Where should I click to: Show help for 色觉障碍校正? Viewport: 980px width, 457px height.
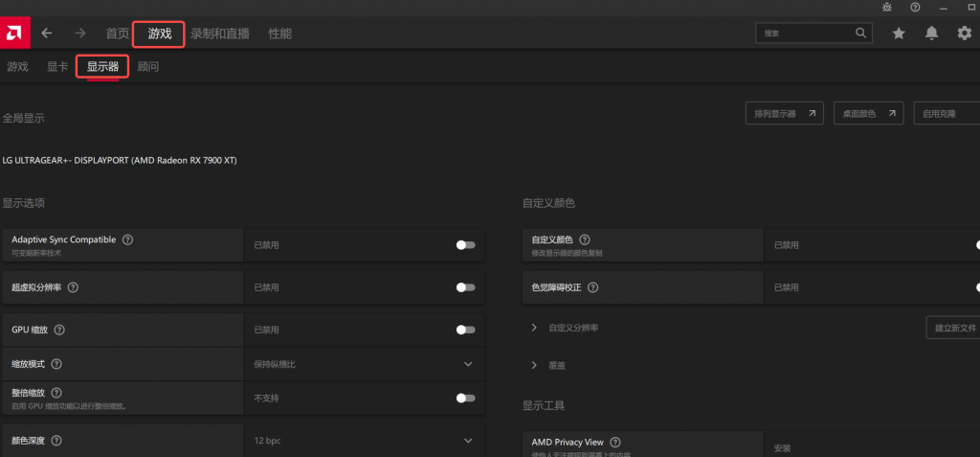(593, 287)
